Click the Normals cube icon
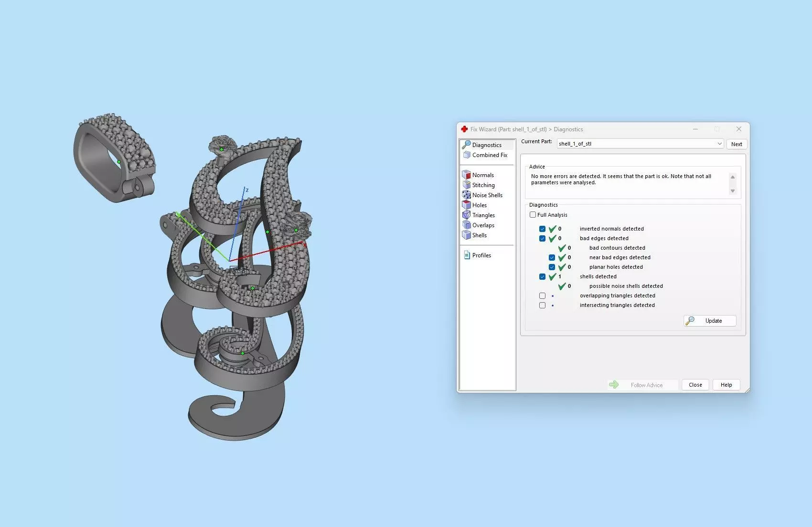 click(x=467, y=175)
